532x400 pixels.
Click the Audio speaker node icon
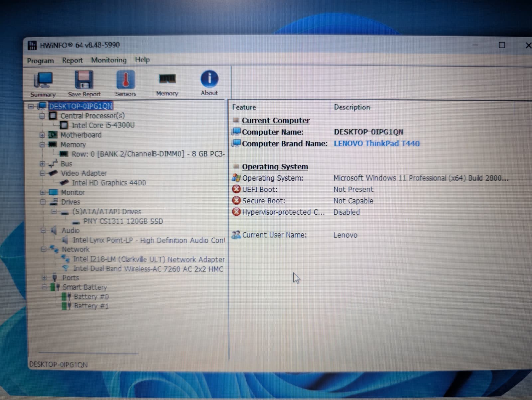point(54,231)
